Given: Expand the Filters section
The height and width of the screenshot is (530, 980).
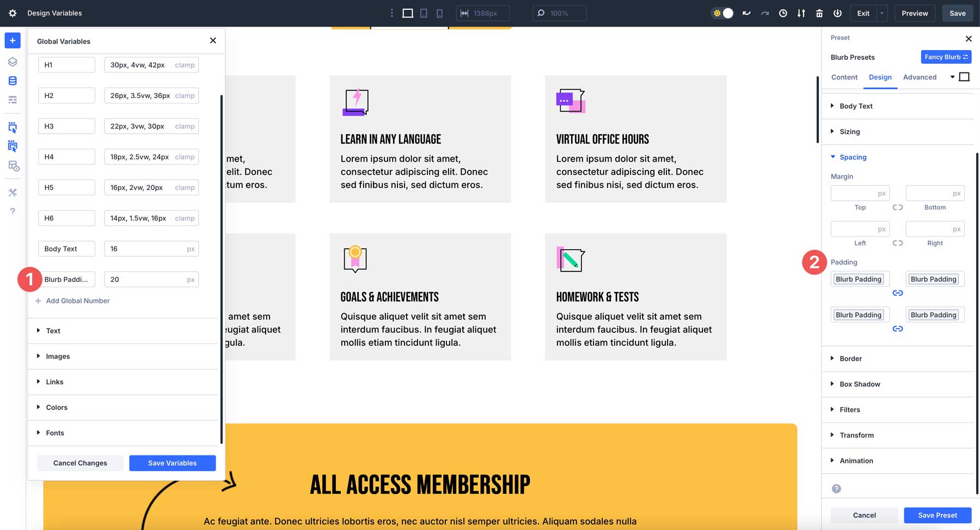Looking at the screenshot, I should click(898, 410).
